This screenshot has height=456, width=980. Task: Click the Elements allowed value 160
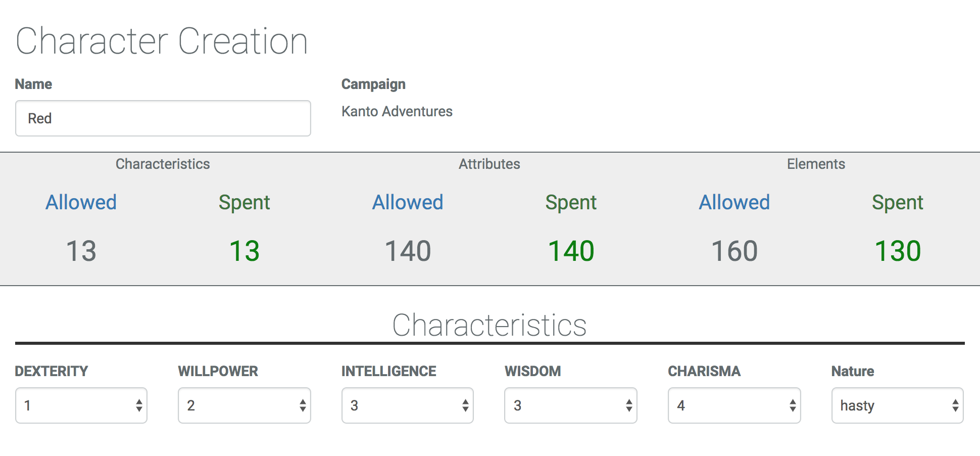click(x=734, y=251)
